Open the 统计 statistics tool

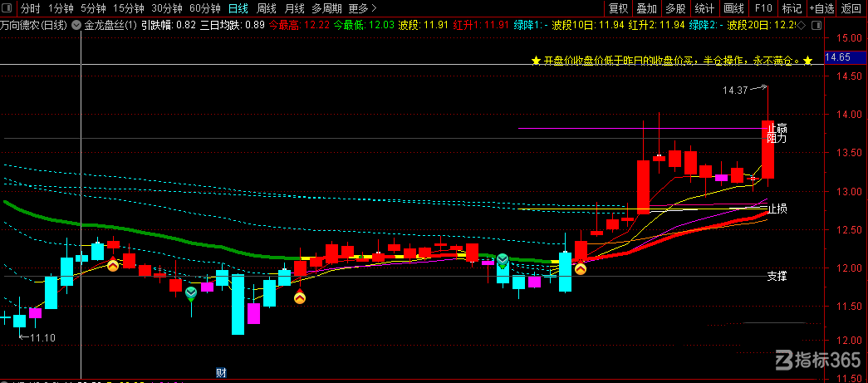tap(704, 8)
